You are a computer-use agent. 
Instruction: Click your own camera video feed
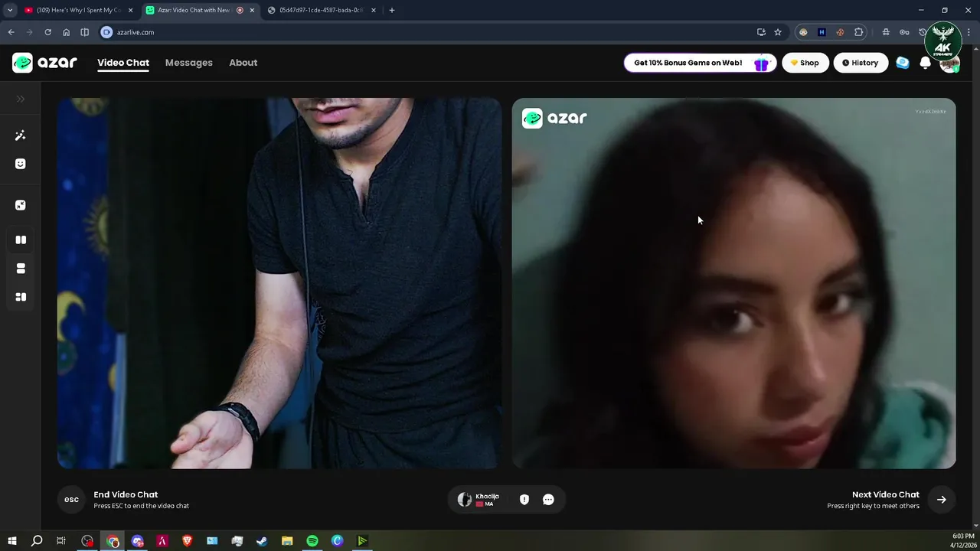[x=279, y=283]
